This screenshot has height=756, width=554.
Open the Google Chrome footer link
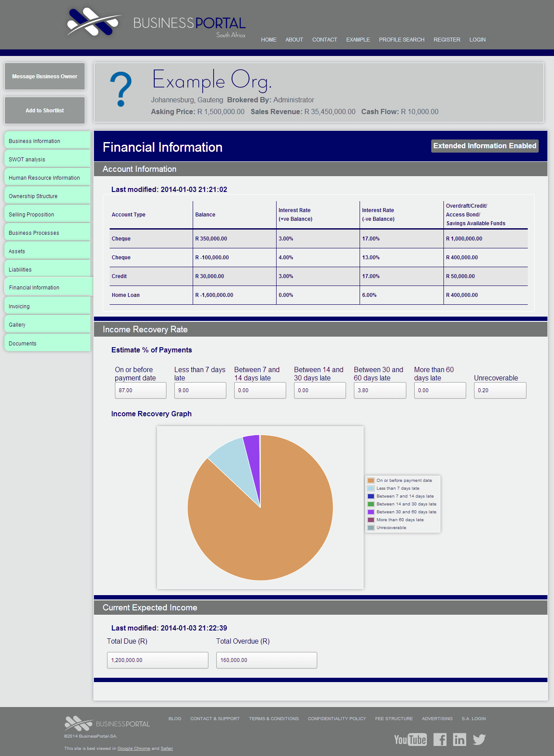click(134, 749)
